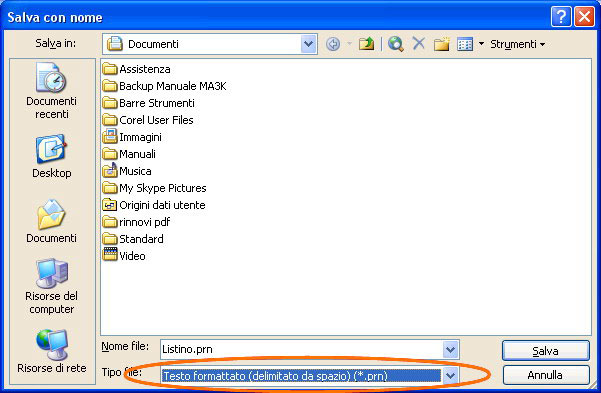Select the Video folder
Viewport: 601px width, 393px height.
(x=124, y=256)
